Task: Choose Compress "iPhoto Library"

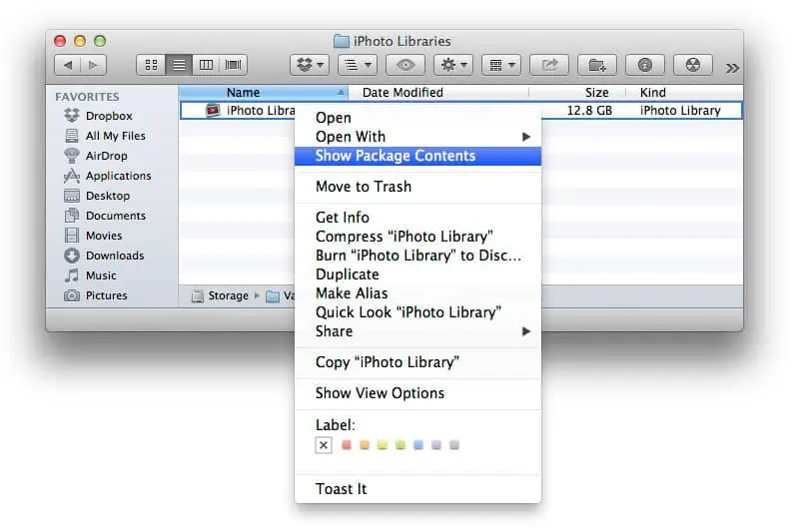Action: [417, 237]
